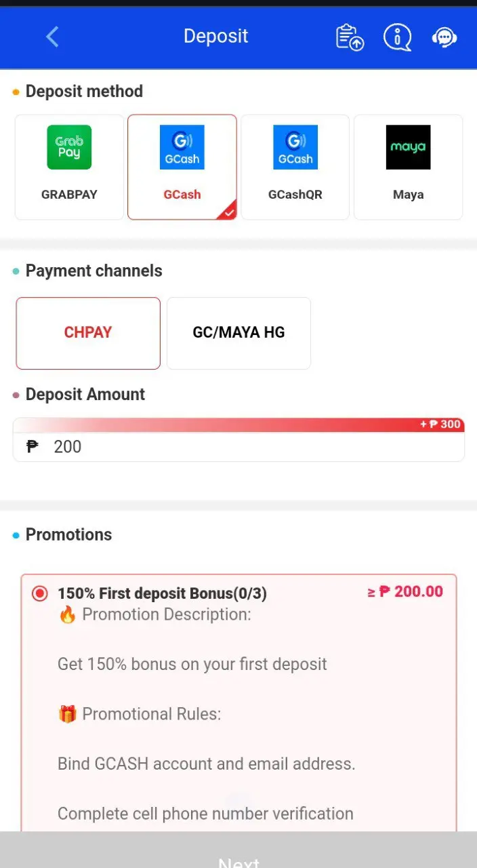Click the red +₱300 bonus progress bar
This screenshot has width=477, height=868.
tap(239, 425)
